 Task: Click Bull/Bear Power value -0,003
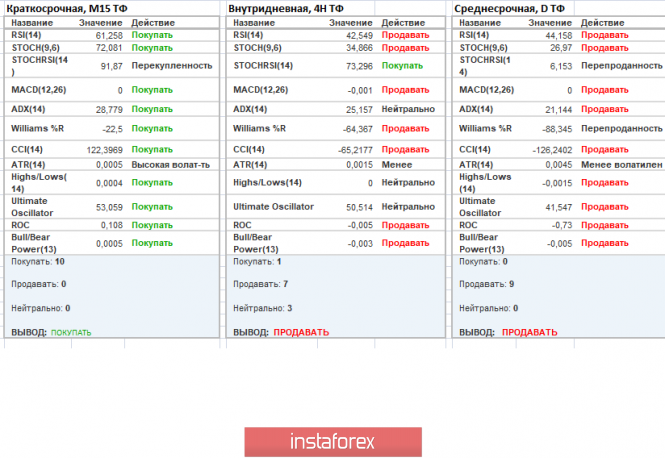click(360, 244)
